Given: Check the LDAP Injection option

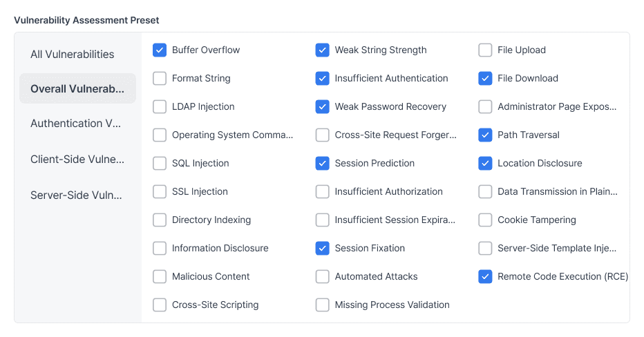Looking at the screenshot, I should coord(160,107).
